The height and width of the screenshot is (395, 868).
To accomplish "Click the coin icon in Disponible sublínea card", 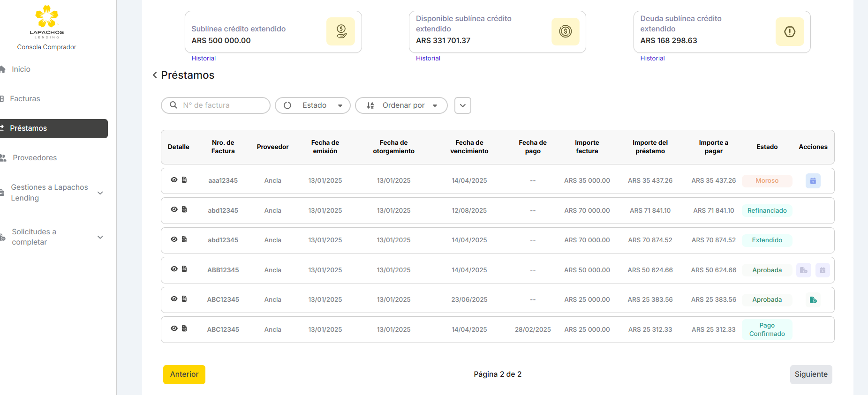I will click(x=565, y=32).
